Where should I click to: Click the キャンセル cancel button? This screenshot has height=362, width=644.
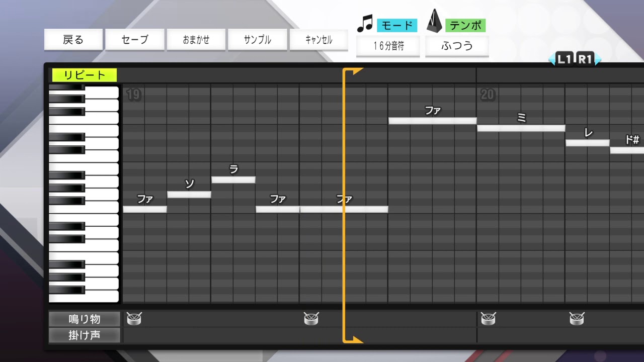tap(319, 40)
